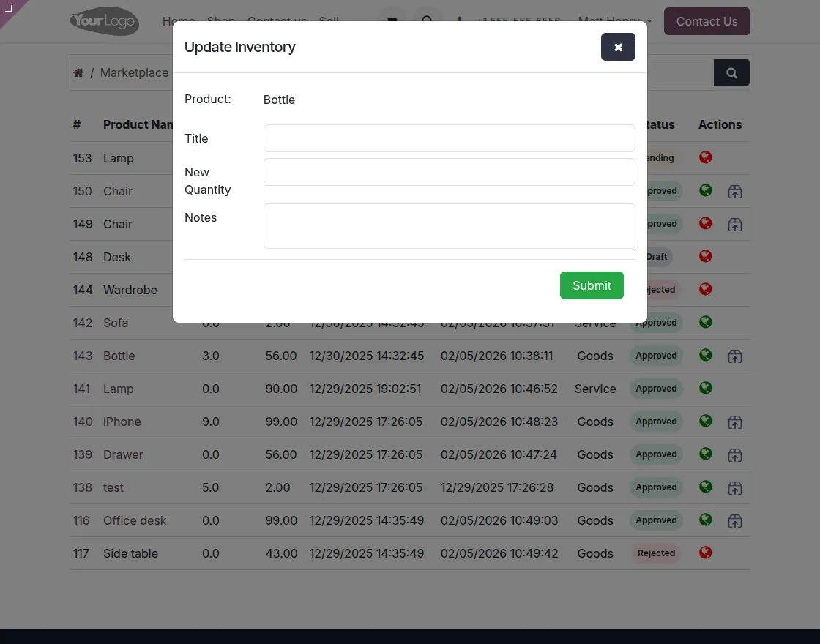This screenshot has height=644, width=820.
Task: Open update inventory icon for Drawer 139
Action: tap(735, 455)
